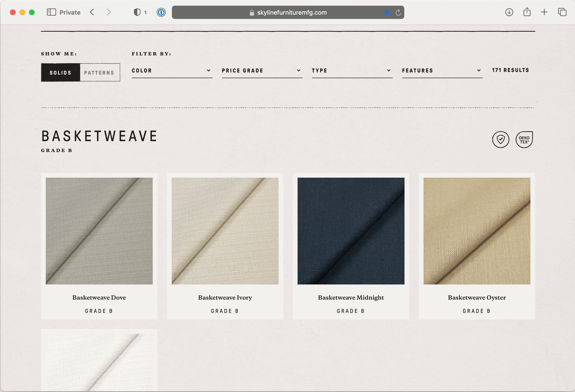Expand the TYPE filter dropdown
This screenshot has width=575, height=392.
tap(352, 71)
